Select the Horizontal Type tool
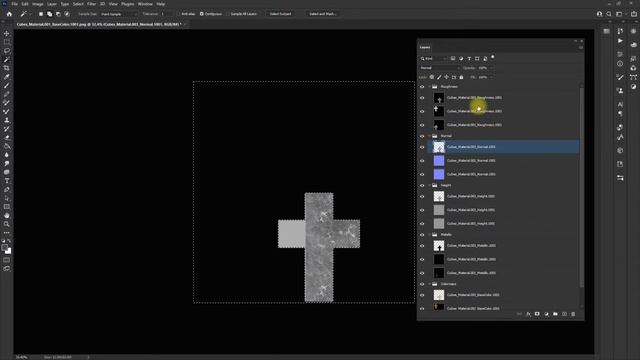 coord(7,181)
